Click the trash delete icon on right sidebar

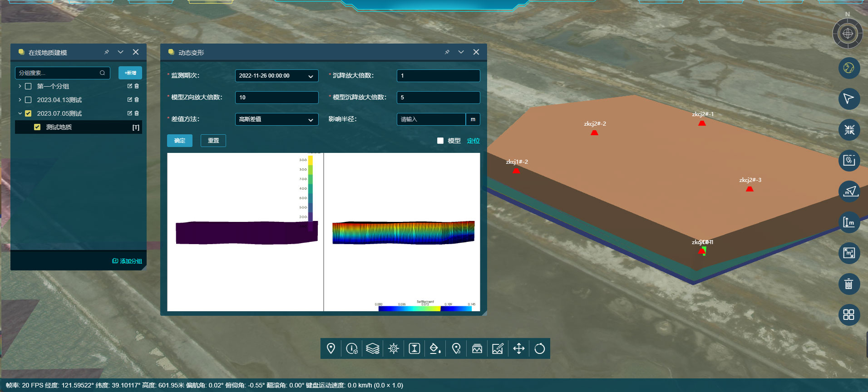point(848,284)
